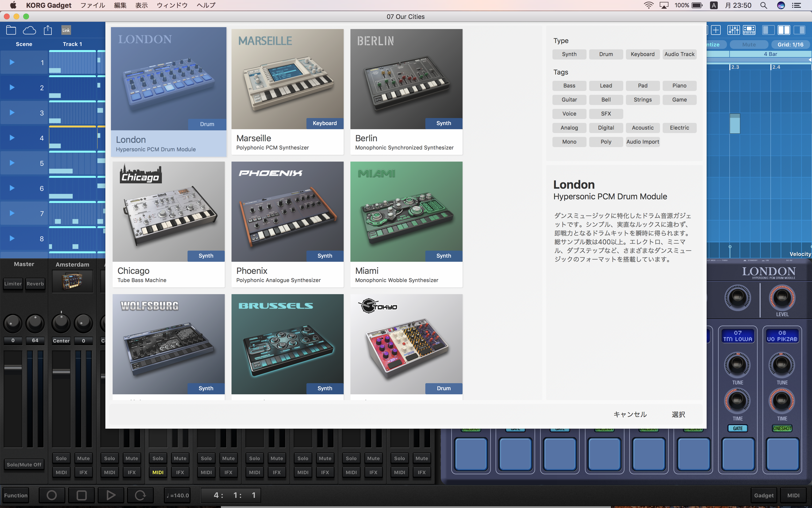Open the cloud storage icon
Screen dimensions: 812x508
(29, 30)
